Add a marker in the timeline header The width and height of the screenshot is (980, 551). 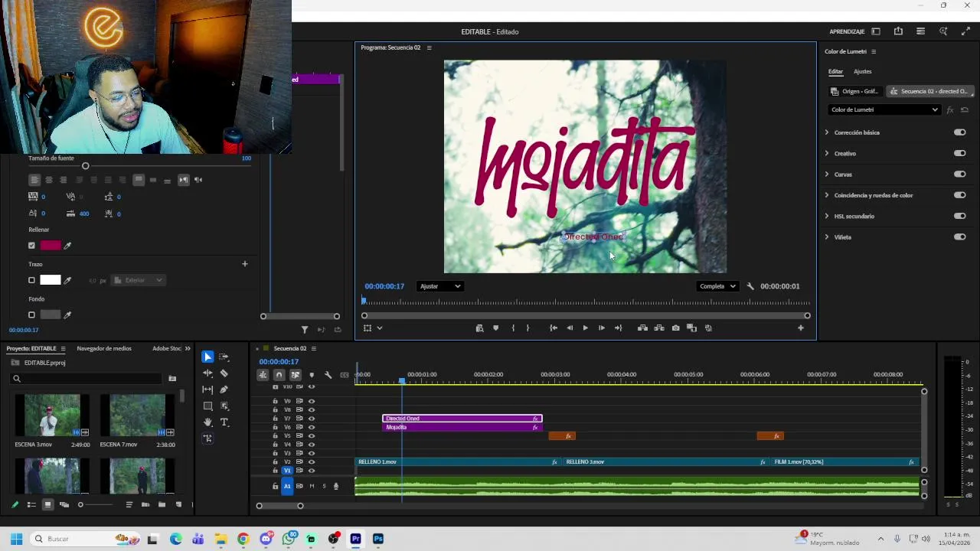click(312, 375)
